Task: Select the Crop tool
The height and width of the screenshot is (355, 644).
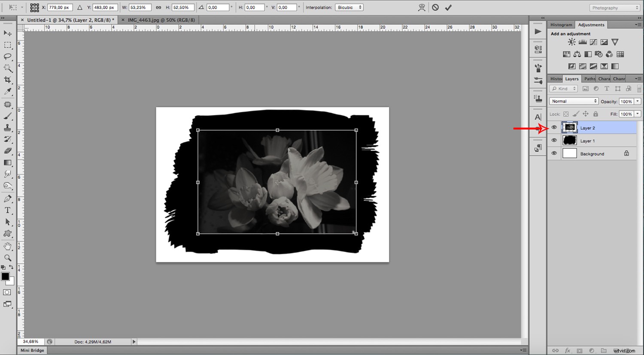Action: pyautogui.click(x=7, y=80)
